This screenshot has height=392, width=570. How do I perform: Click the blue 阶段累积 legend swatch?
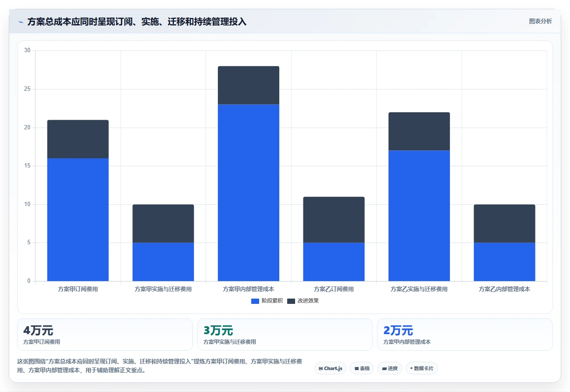[x=255, y=301]
